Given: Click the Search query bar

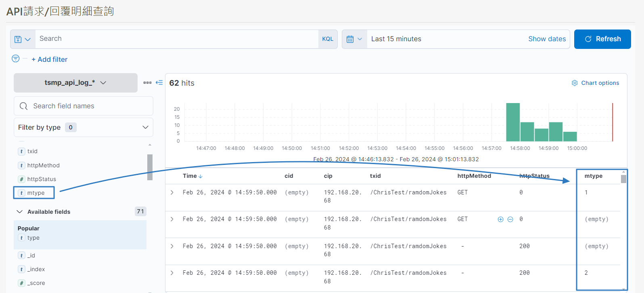Looking at the screenshot, I should 177,39.
